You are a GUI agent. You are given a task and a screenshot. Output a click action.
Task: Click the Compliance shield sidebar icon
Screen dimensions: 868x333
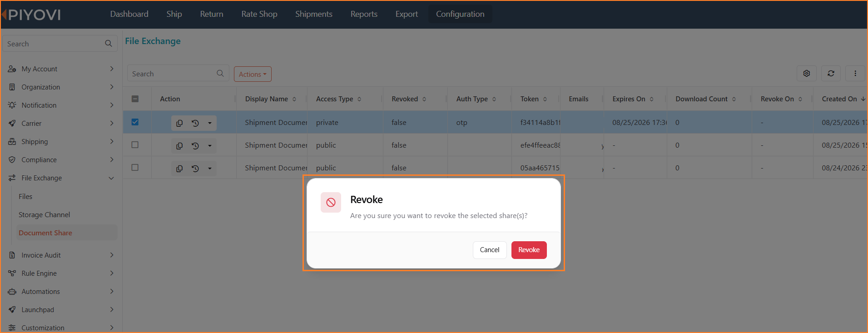click(12, 160)
